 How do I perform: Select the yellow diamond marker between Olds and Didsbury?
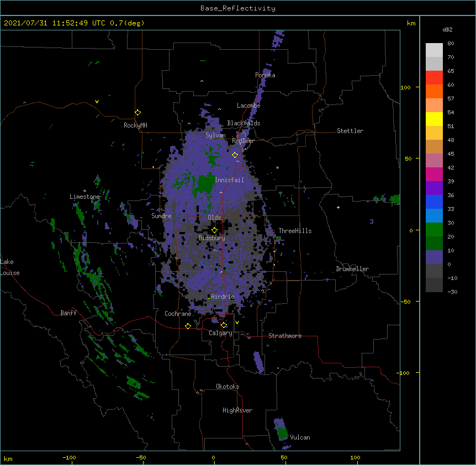pos(214,230)
